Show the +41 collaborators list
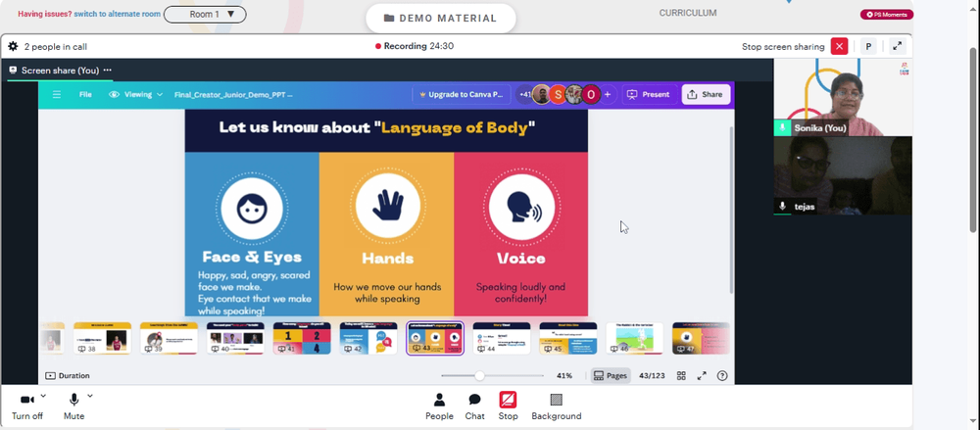The image size is (980, 430). pyautogui.click(x=525, y=94)
